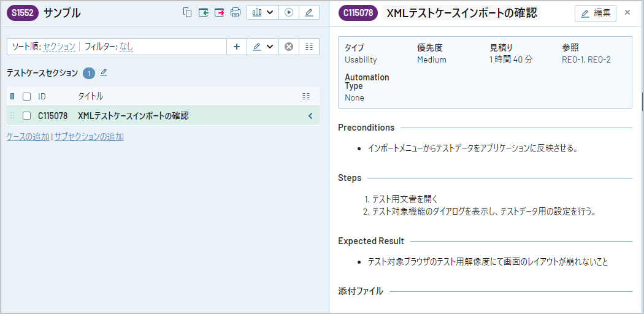
Task: Click the Automation Type field label
Action: pos(367,82)
